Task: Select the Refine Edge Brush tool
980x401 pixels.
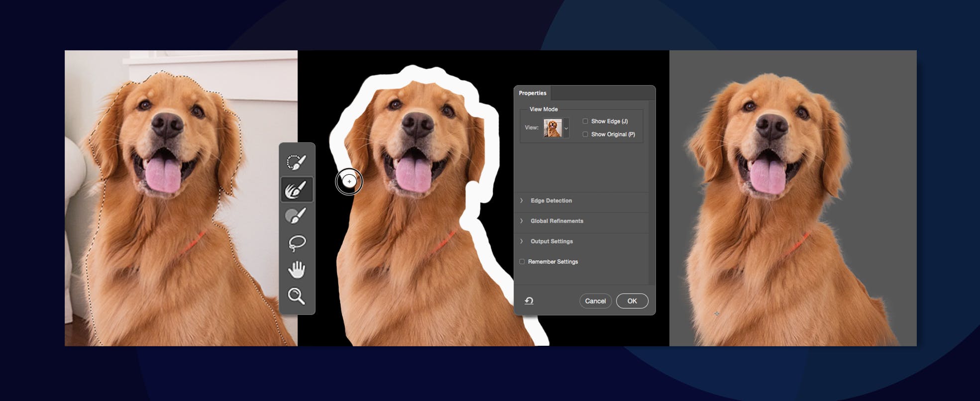Action: 297,189
